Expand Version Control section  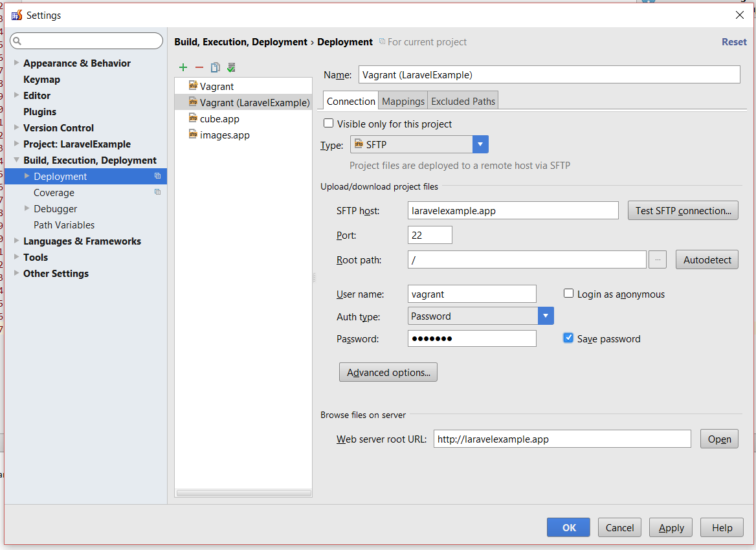point(16,127)
